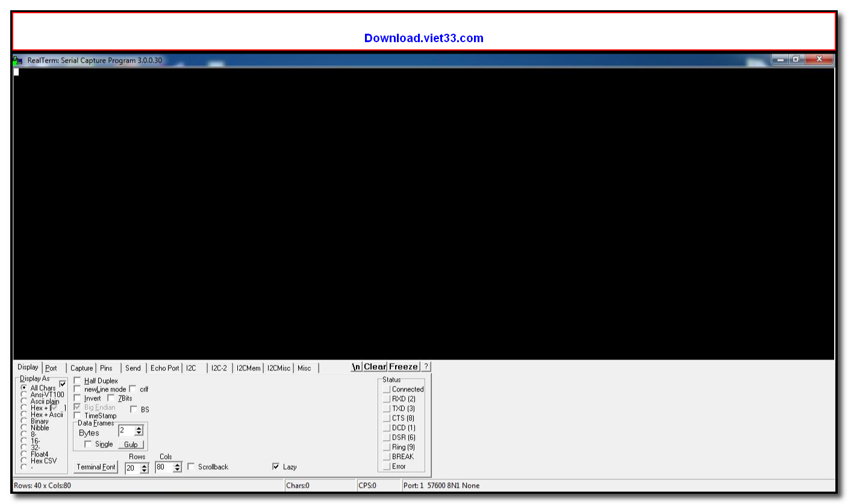This screenshot has width=848, height=504.
Task: Open the Send tab
Action: pos(133,368)
